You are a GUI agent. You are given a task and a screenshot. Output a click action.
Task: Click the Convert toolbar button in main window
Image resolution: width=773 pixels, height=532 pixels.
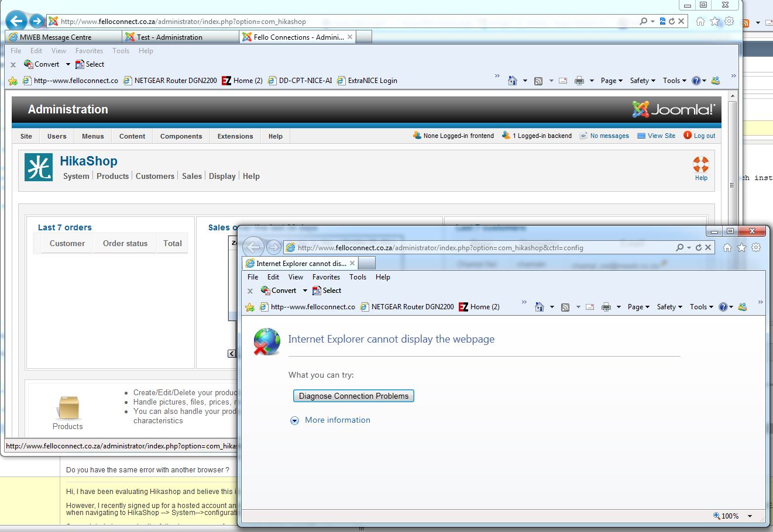pyautogui.click(x=42, y=64)
